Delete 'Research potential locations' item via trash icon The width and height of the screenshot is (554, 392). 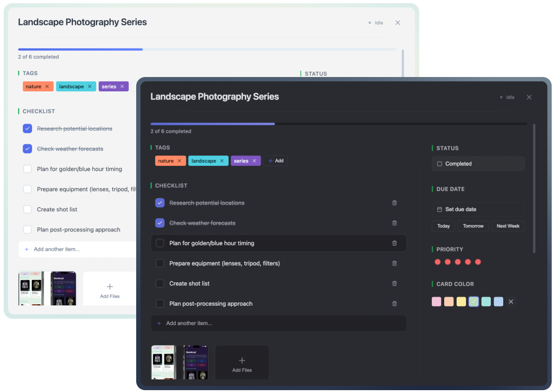click(394, 203)
